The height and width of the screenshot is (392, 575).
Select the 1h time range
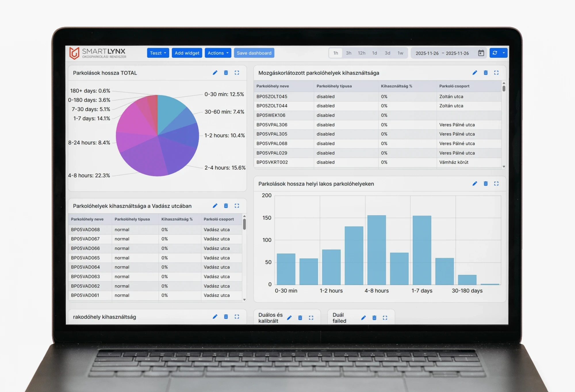tap(336, 53)
